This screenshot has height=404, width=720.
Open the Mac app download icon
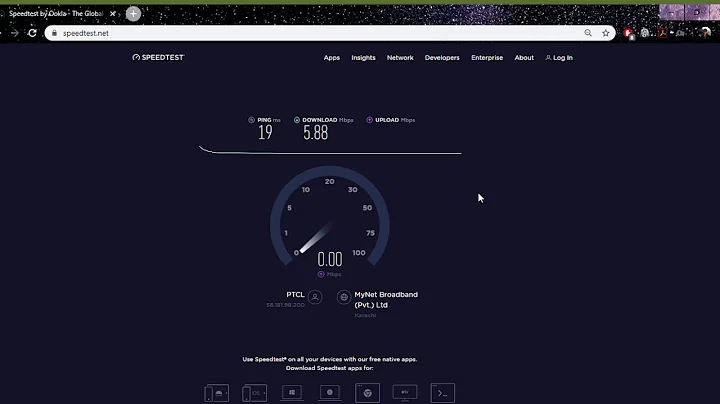point(330,393)
